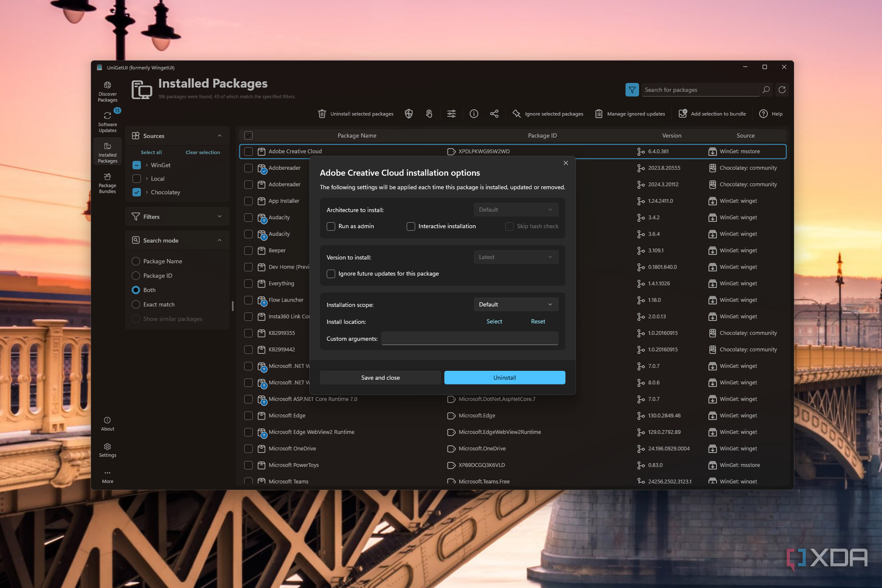This screenshot has width=882, height=588.
Task: Check the Local source checkbox
Action: (x=137, y=179)
